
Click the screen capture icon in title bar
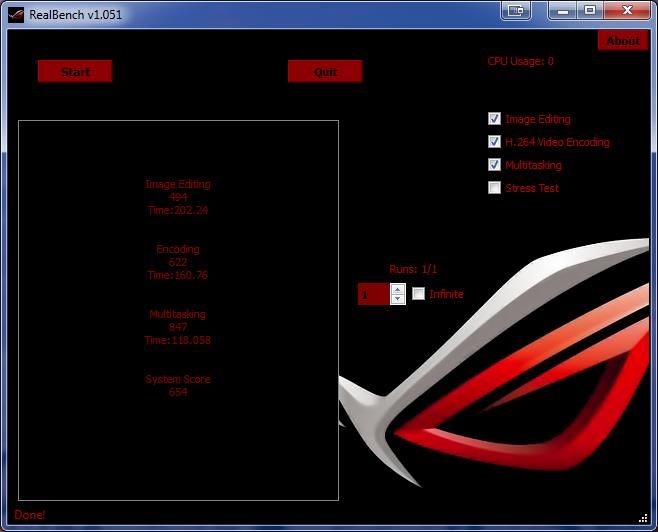pyautogui.click(x=516, y=10)
